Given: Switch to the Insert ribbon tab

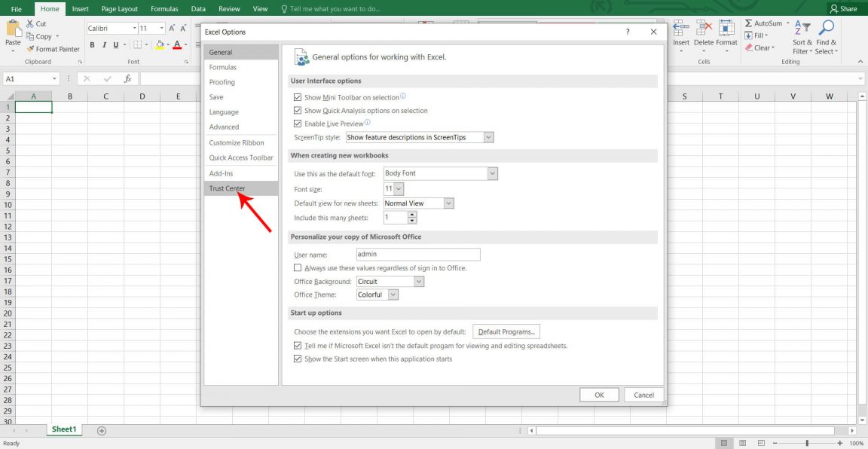Looking at the screenshot, I should (80, 8).
